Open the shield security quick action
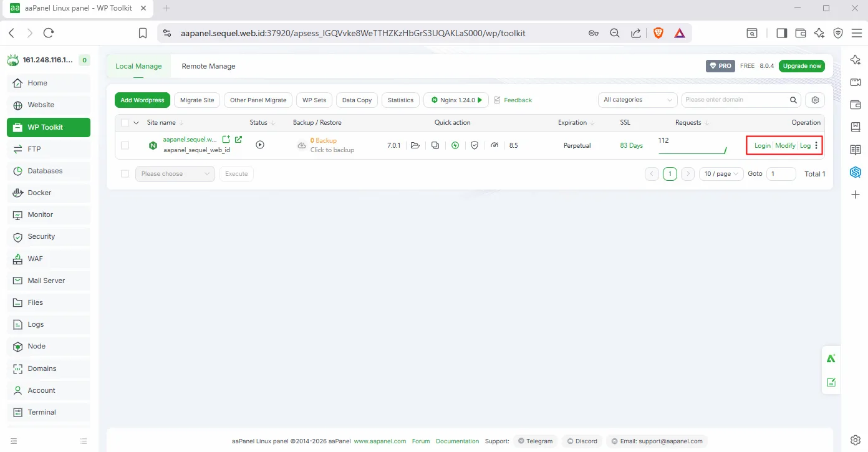This screenshot has width=868, height=452. click(x=475, y=145)
